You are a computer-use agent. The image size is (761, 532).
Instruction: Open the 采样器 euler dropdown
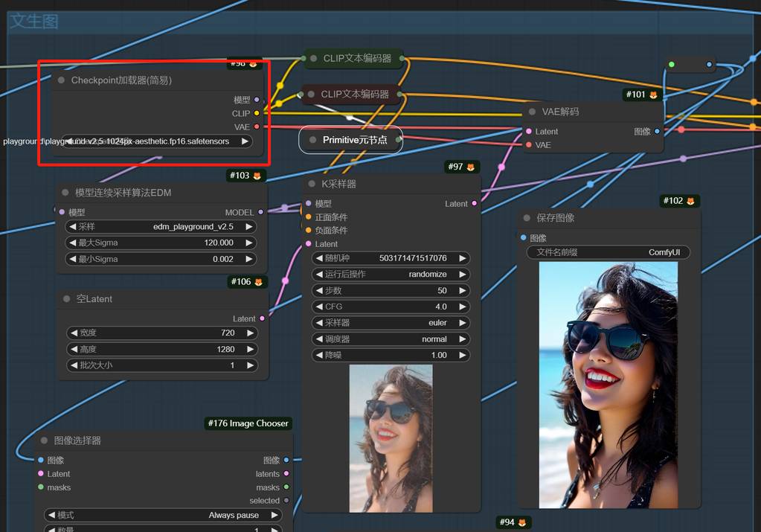[x=390, y=323]
